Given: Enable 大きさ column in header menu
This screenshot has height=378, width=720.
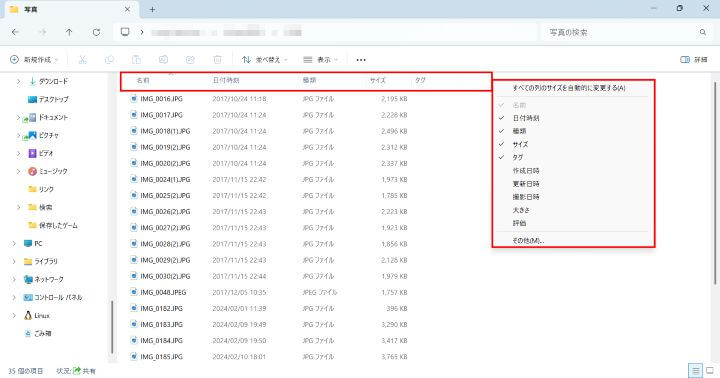Looking at the screenshot, I should coord(521,210).
